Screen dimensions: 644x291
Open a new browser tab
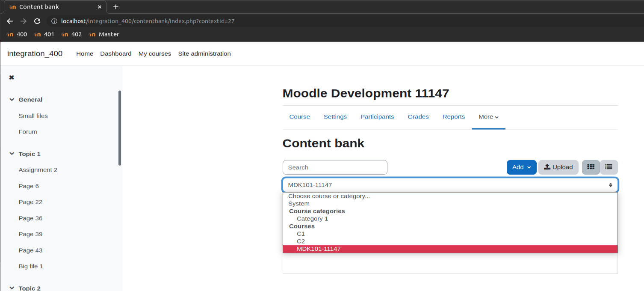tap(115, 7)
